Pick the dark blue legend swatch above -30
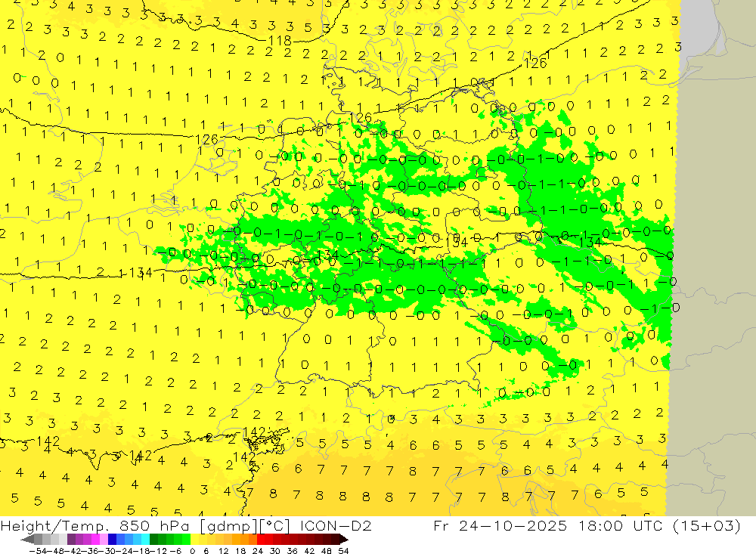756x554 pixels. coord(112,540)
